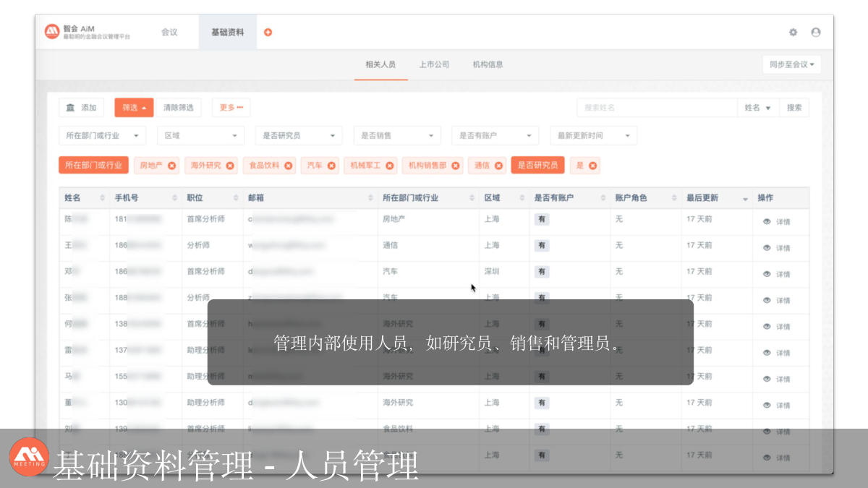This screenshot has width=868, height=488.
Task: Remove the 房地产 filter tag
Action: [172, 166]
